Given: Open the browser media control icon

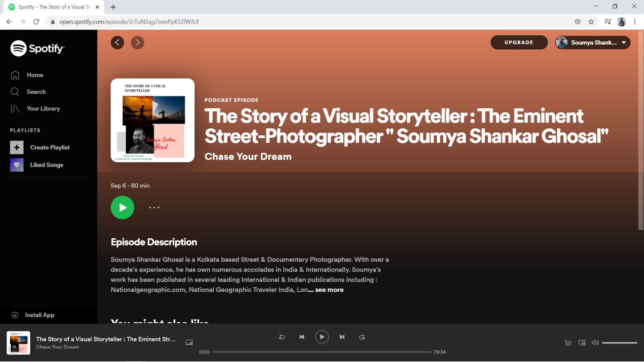Looking at the screenshot, I should pos(608,22).
